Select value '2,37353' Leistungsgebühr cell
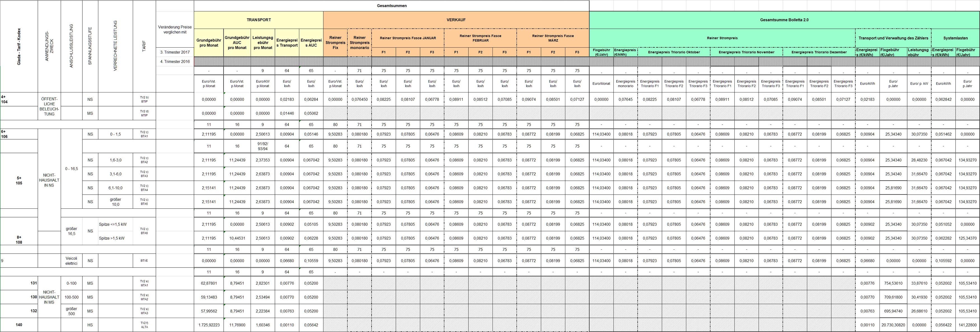 coord(263,160)
